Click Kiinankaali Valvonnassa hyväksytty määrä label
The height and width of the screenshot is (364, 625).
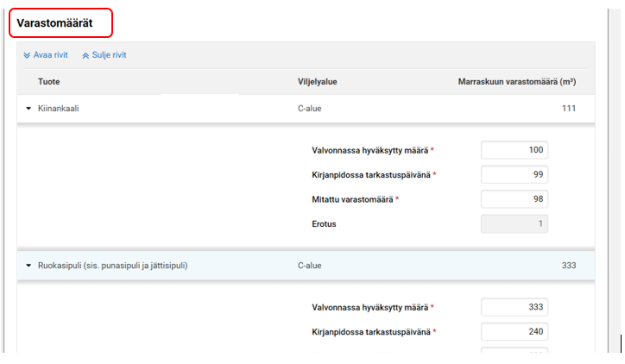(x=369, y=151)
